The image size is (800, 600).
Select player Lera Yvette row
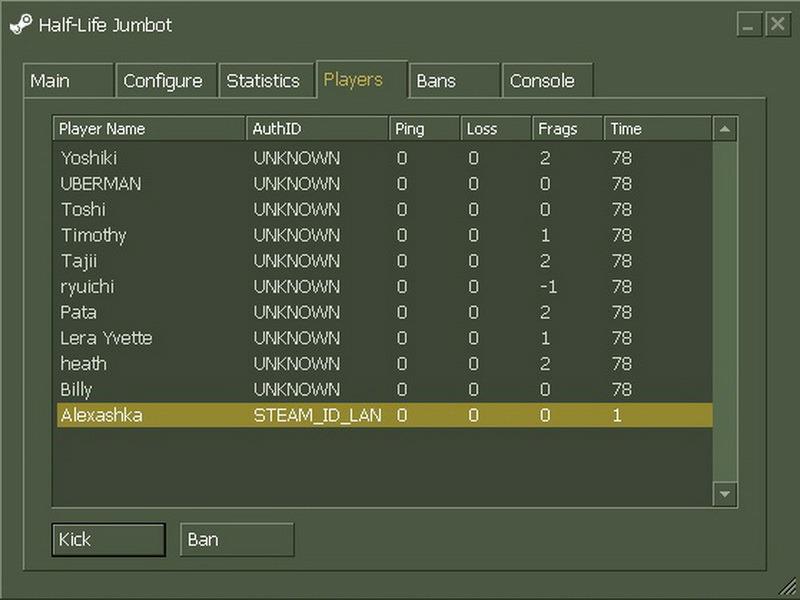click(106, 338)
